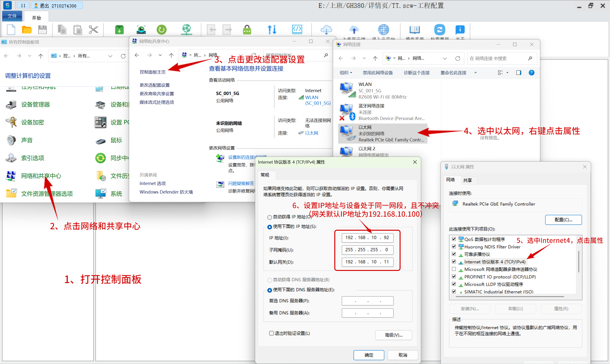610x364 pixels.
Task: Expand network connections address bar dropdown
Action: [x=445, y=58]
